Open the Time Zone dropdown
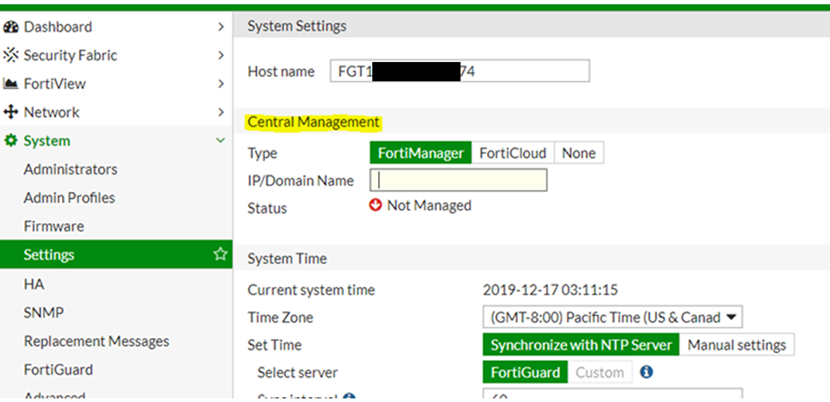 pos(612,317)
